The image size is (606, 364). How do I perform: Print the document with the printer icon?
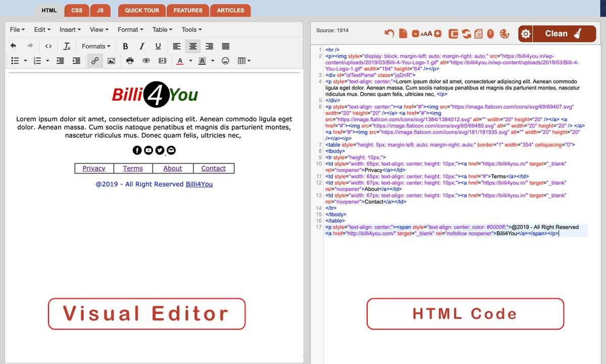click(130, 61)
